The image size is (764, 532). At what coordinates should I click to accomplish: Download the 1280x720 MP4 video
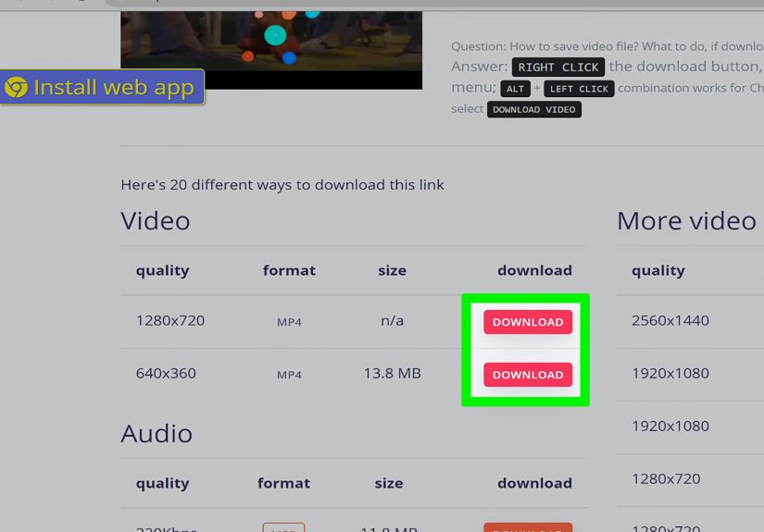(x=528, y=322)
